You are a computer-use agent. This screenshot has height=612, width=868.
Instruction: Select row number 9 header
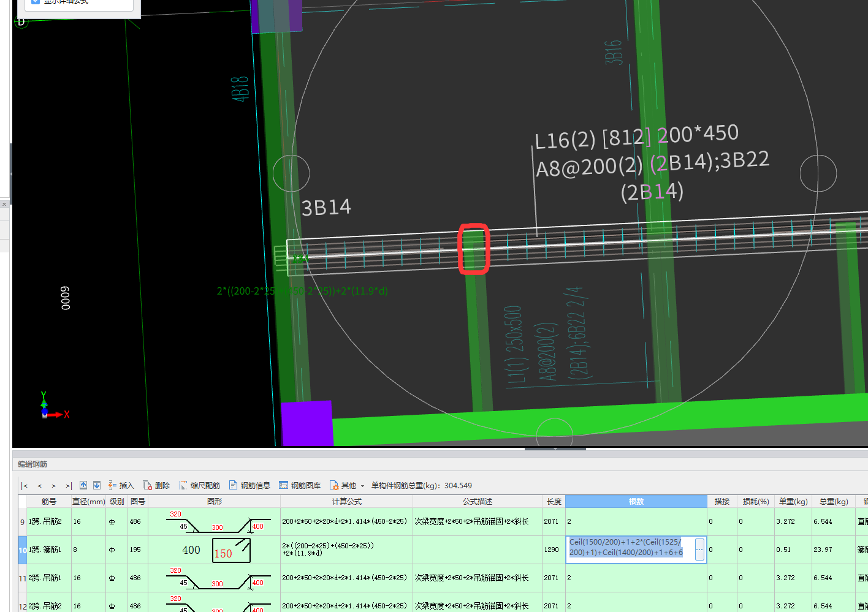pos(23,522)
